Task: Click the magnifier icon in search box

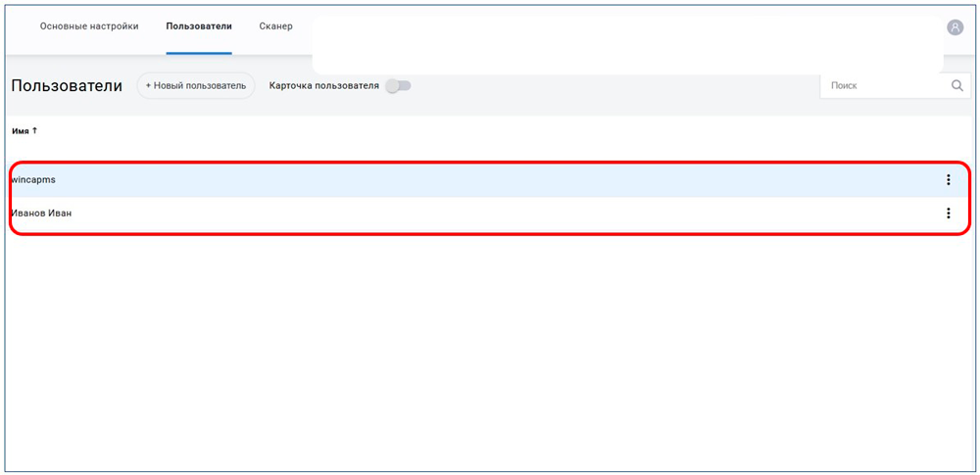Action: point(956,86)
